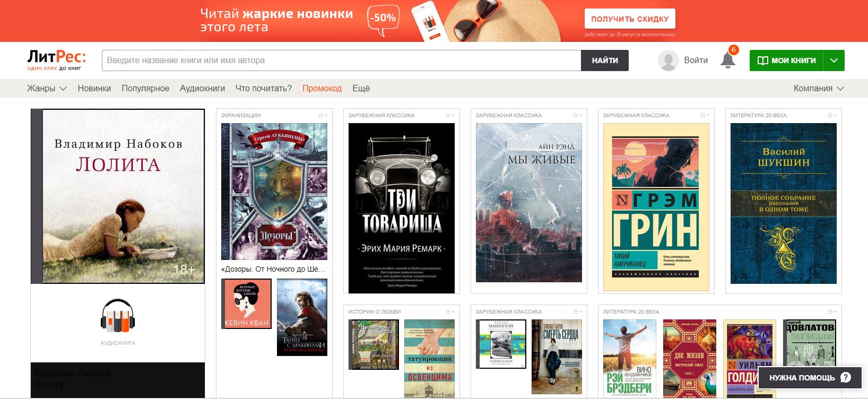Open the Уильям Голдинг book cover
The image size is (868, 399).
[x=750, y=359]
